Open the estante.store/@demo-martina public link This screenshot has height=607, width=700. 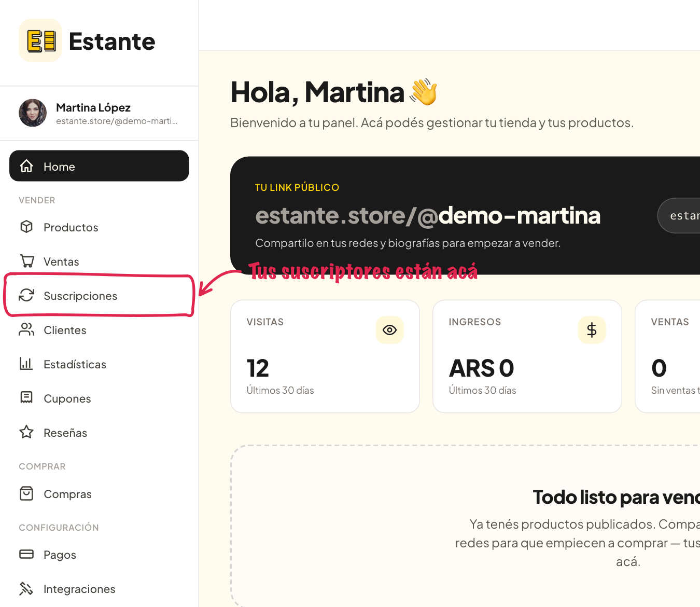pyautogui.click(x=428, y=215)
